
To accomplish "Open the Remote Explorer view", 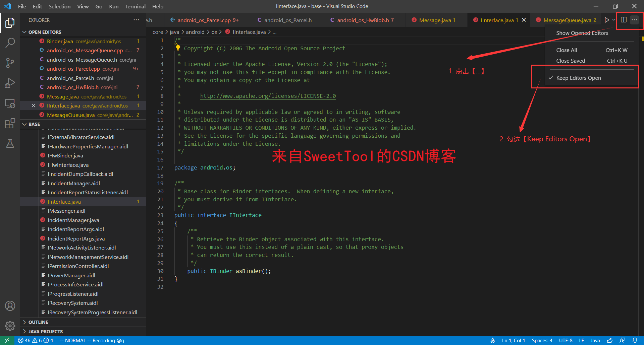I will click(10, 104).
